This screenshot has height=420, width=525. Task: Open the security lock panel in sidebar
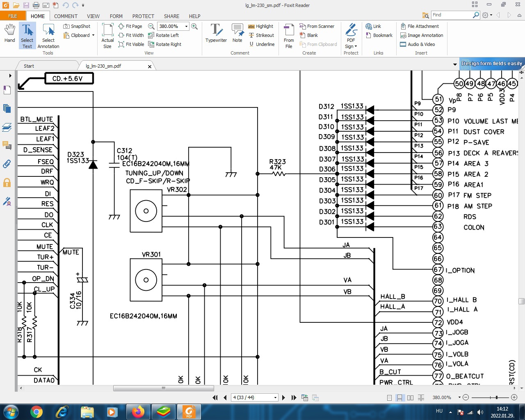(x=7, y=183)
